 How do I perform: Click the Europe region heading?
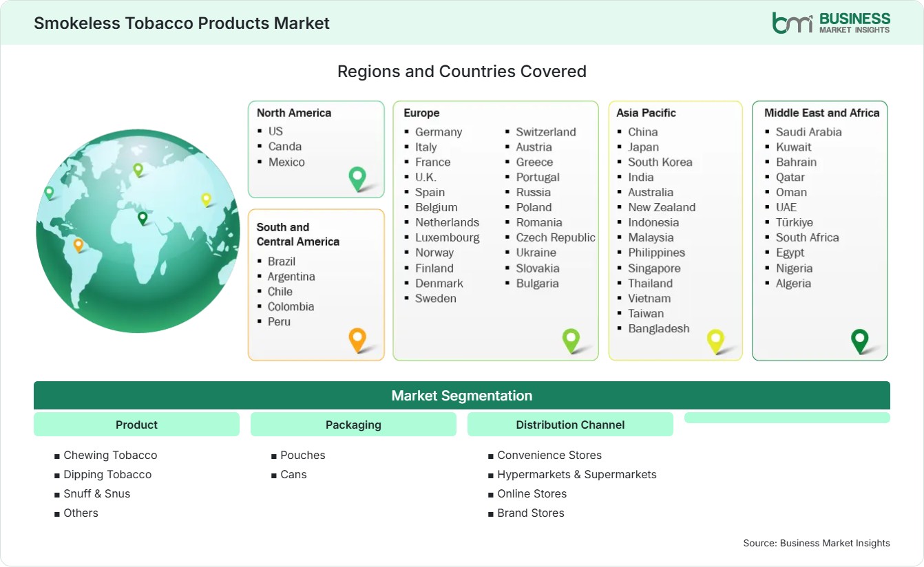click(421, 113)
